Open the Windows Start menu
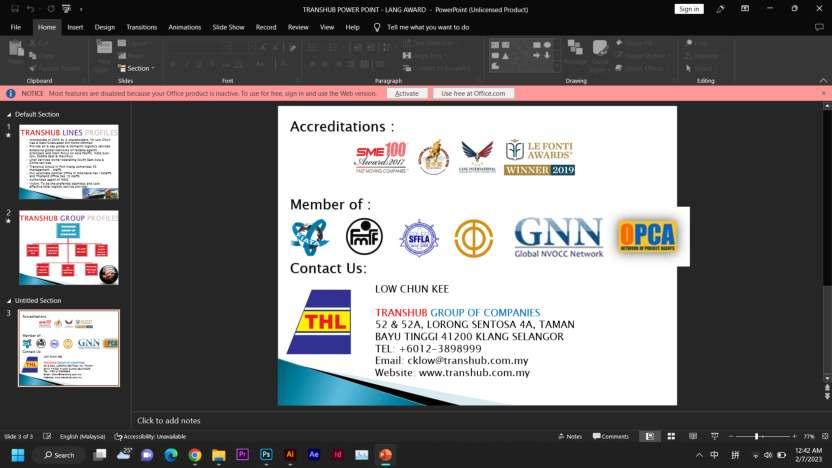 point(18,455)
